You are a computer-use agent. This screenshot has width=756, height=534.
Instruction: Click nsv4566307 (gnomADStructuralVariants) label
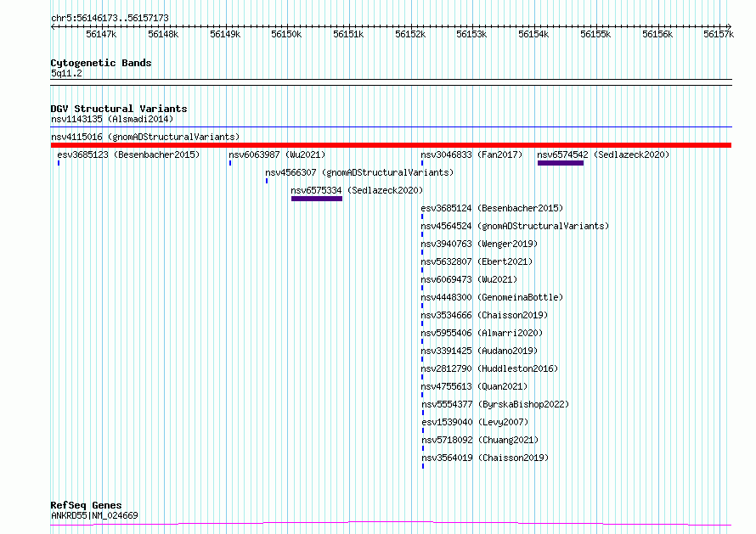coord(359,172)
